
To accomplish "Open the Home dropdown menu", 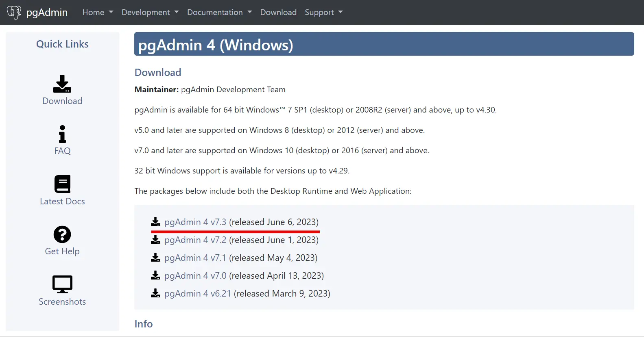I will pos(98,12).
